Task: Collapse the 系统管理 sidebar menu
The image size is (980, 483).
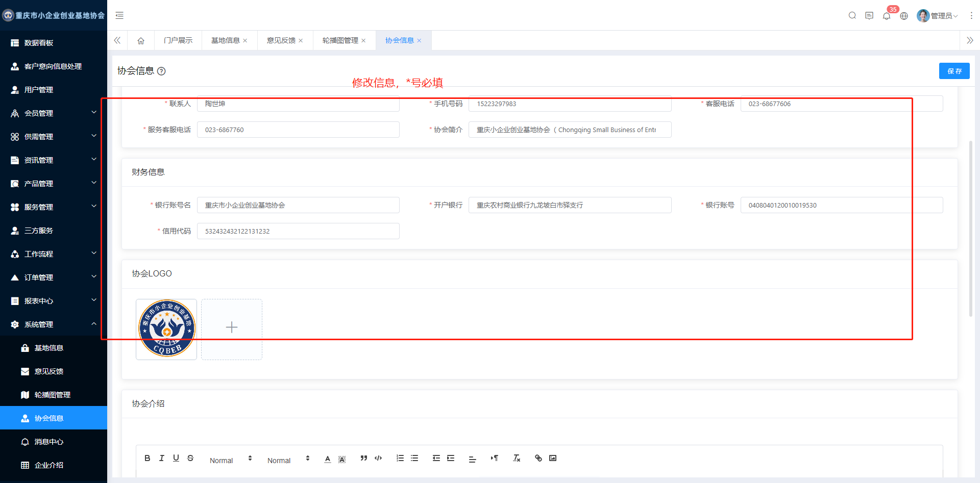Action: (x=54, y=324)
